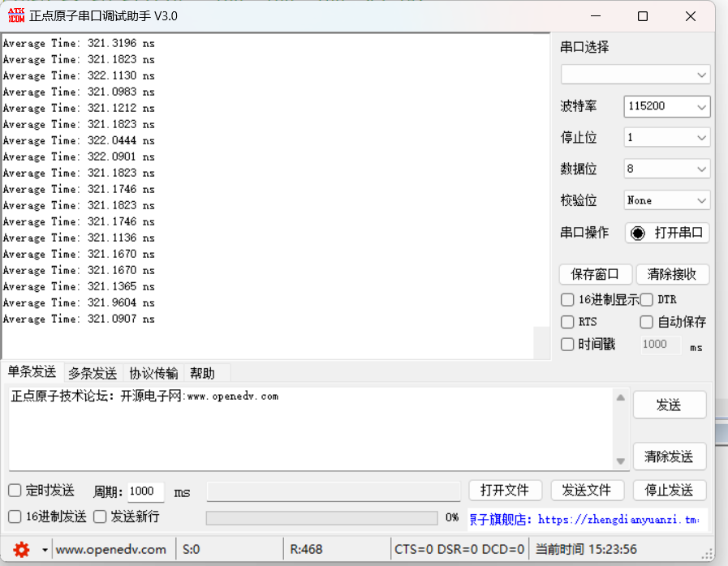Minimize the XCOM window

click(x=596, y=16)
